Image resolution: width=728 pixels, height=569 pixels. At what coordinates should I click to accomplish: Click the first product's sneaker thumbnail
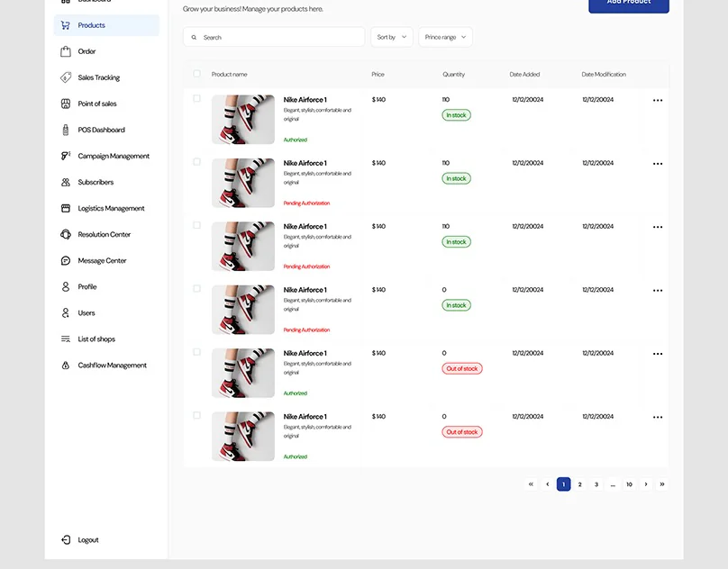pos(243,120)
